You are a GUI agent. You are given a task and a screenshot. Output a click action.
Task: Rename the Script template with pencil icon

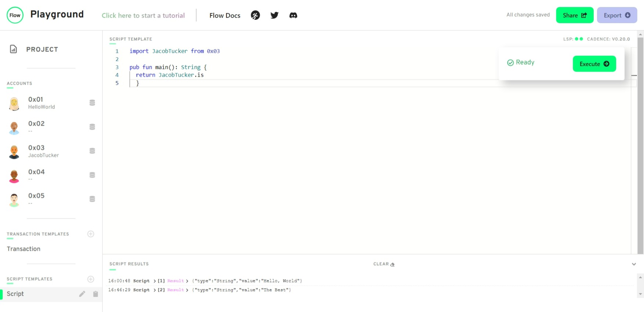click(x=82, y=294)
